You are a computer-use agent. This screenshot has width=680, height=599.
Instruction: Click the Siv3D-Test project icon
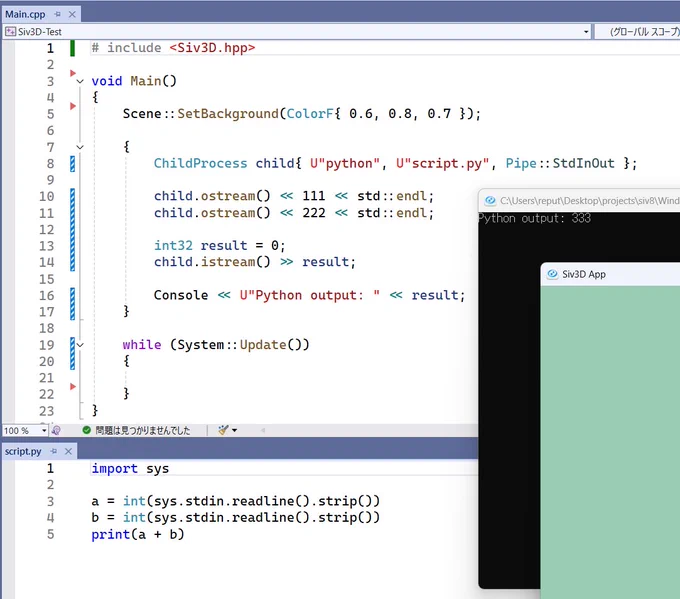[x=10, y=32]
